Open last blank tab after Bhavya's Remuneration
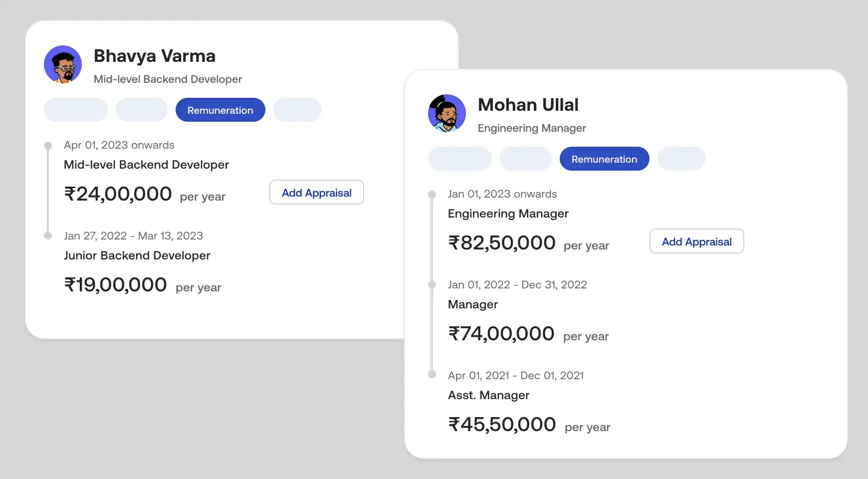This screenshot has height=479, width=868. [x=297, y=110]
